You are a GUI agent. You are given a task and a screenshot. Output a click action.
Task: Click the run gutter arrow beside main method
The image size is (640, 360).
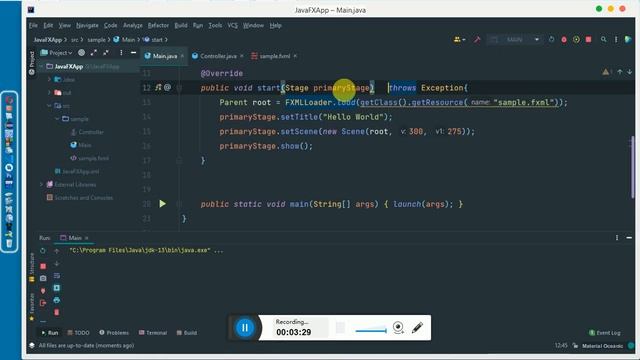(x=162, y=204)
